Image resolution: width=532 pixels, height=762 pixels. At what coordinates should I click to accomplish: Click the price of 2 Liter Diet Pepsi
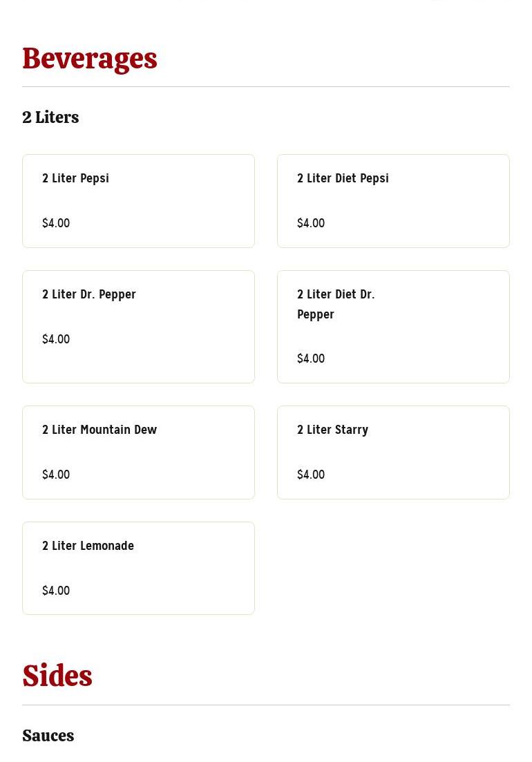tap(311, 223)
